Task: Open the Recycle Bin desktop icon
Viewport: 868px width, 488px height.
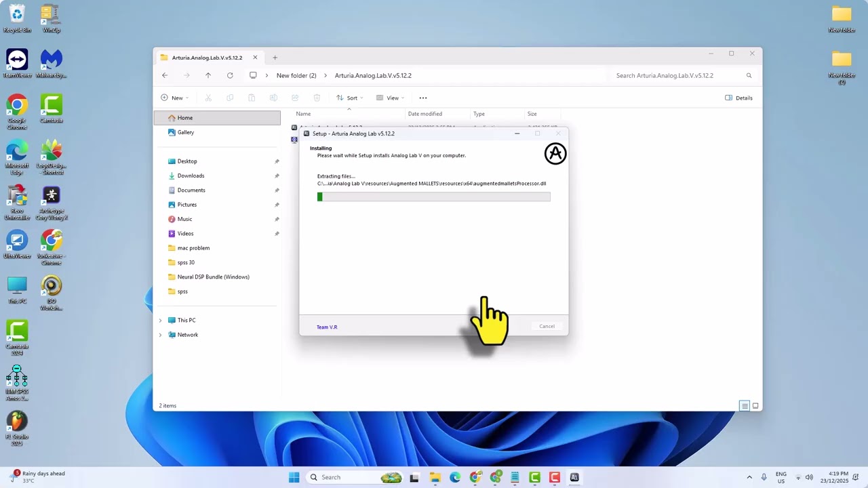Action: [17, 18]
